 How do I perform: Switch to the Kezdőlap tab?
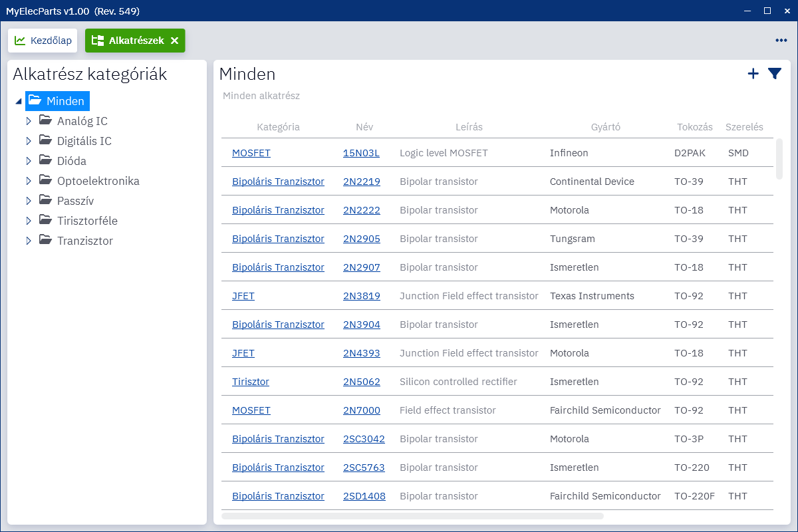43,41
